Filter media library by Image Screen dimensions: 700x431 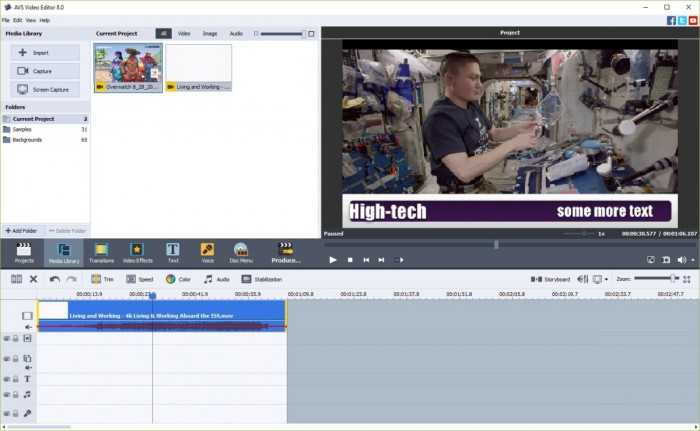(210, 33)
